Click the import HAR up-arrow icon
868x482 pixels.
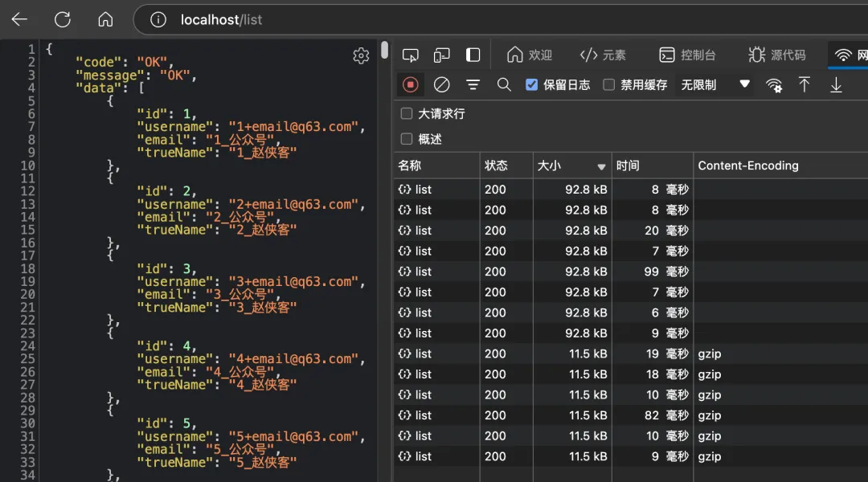click(804, 84)
